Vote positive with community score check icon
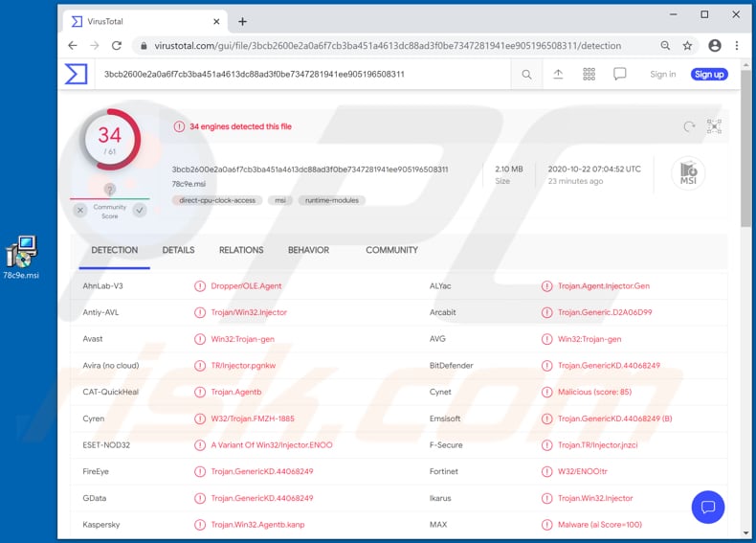Image resolution: width=756 pixels, height=543 pixels. tap(140, 210)
